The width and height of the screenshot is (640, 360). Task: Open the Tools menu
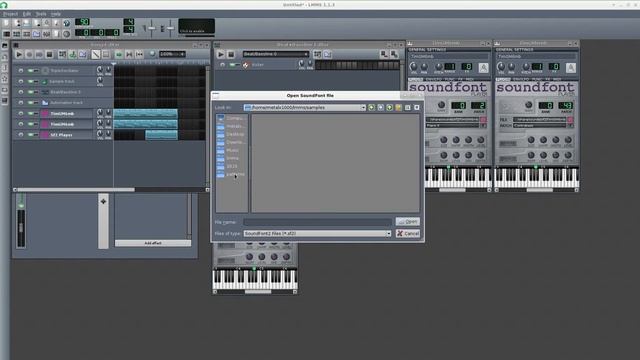click(x=41, y=14)
